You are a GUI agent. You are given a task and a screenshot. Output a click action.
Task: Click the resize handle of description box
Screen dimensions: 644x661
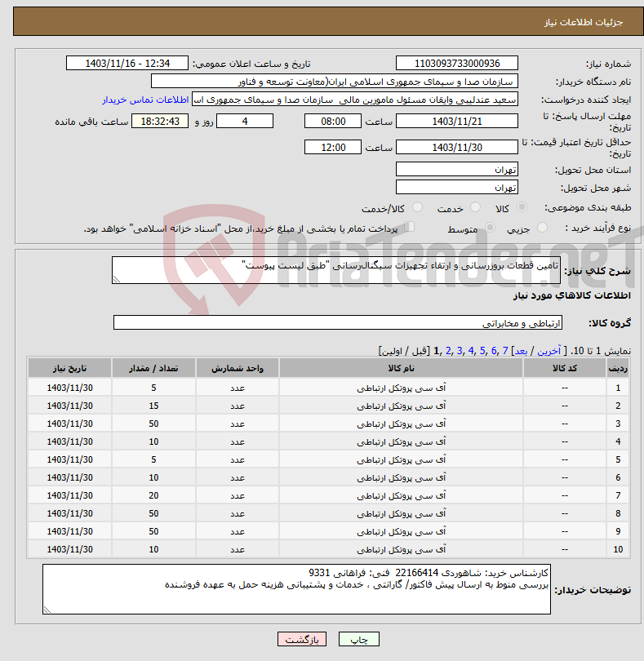point(117,279)
